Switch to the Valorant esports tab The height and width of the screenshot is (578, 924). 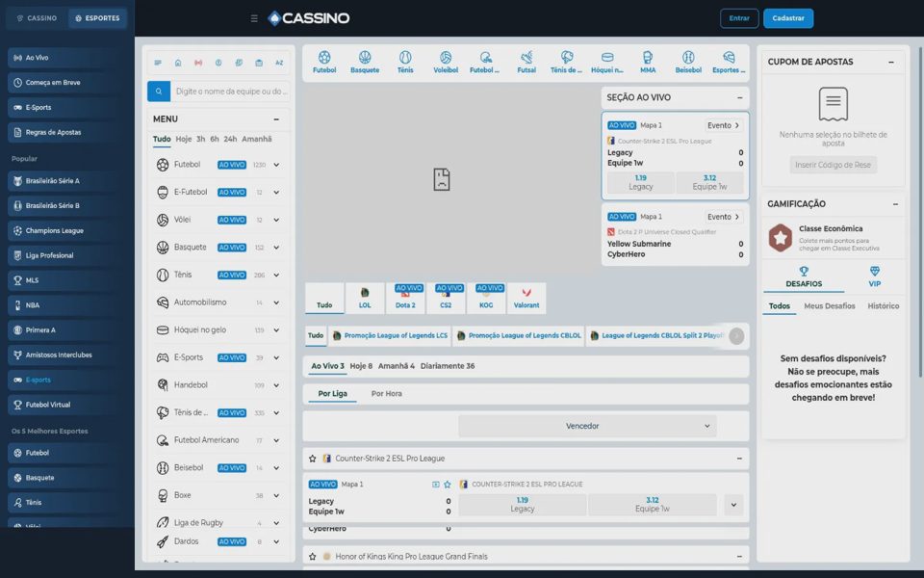point(526,298)
